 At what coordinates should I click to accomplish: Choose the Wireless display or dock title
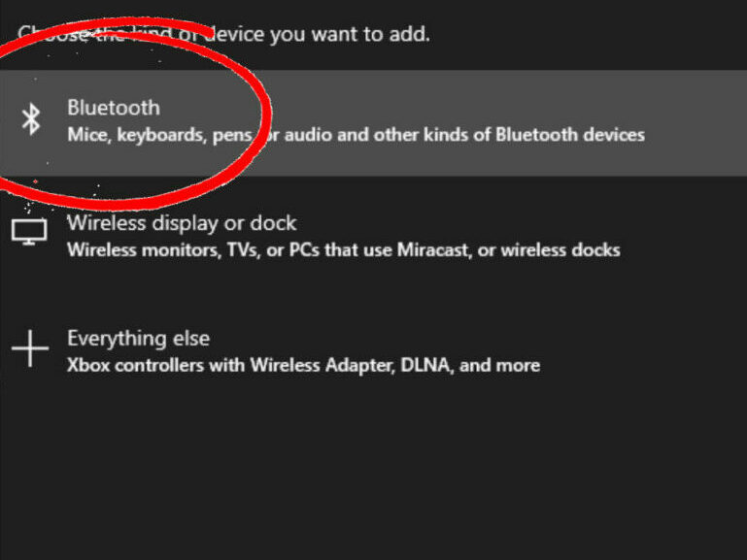click(182, 223)
